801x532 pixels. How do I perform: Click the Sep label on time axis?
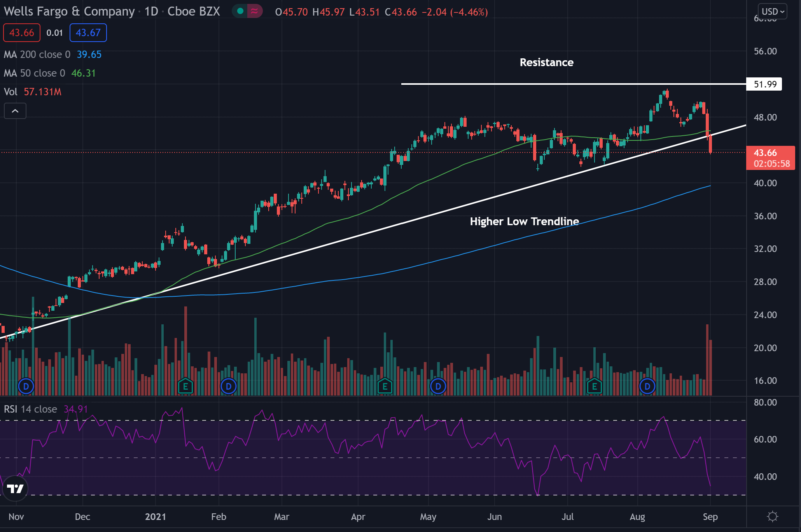pos(710,517)
